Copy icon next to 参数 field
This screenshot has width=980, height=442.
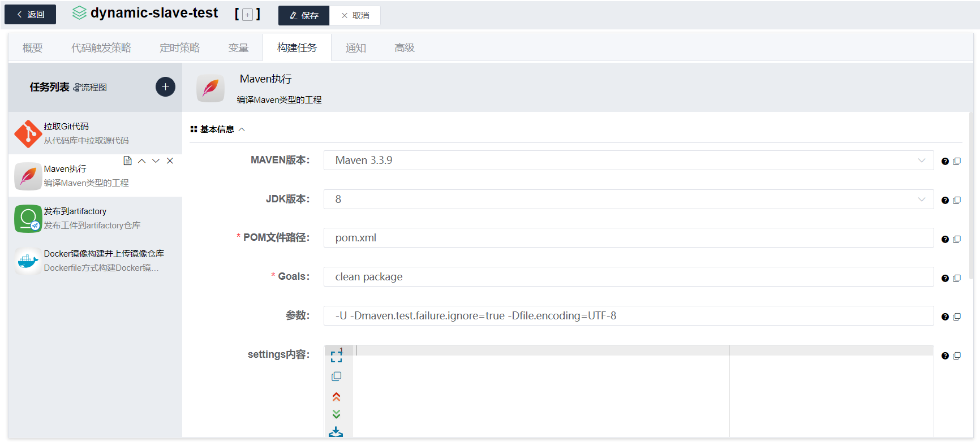957,317
